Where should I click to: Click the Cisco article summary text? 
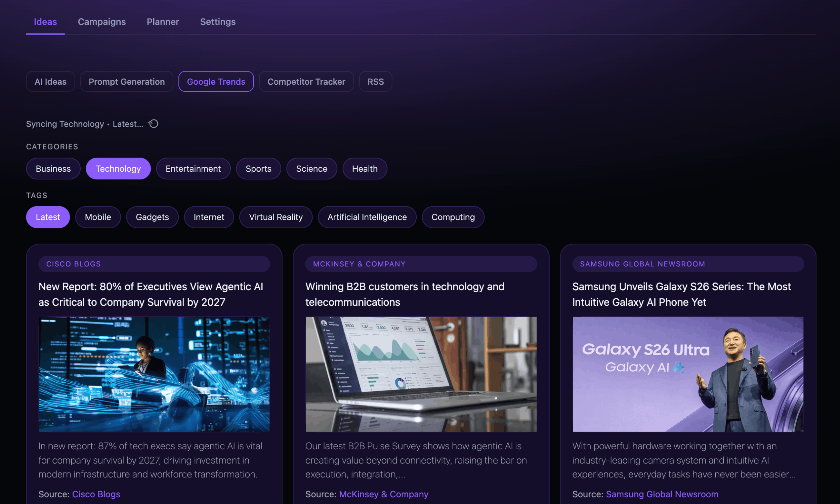click(x=150, y=460)
